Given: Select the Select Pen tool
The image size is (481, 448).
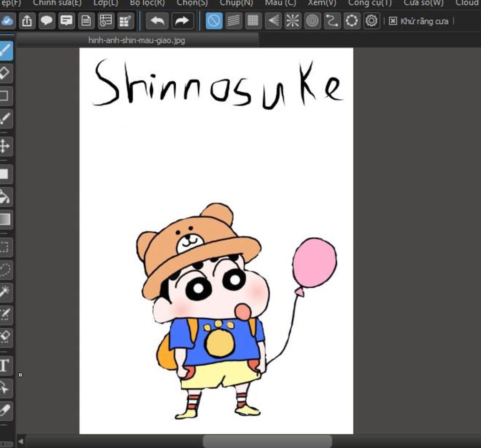Looking at the screenshot, I should (x=6, y=314).
